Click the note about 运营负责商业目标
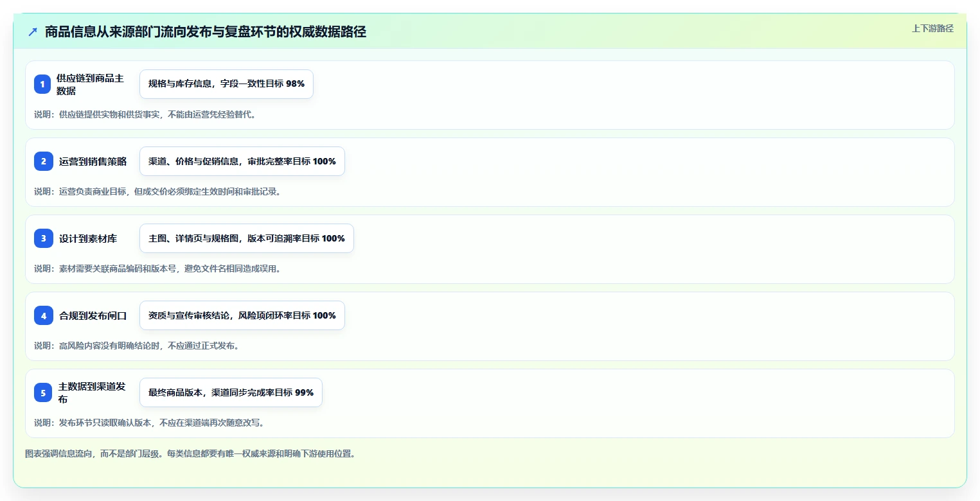The width and height of the screenshot is (980, 501). click(157, 191)
